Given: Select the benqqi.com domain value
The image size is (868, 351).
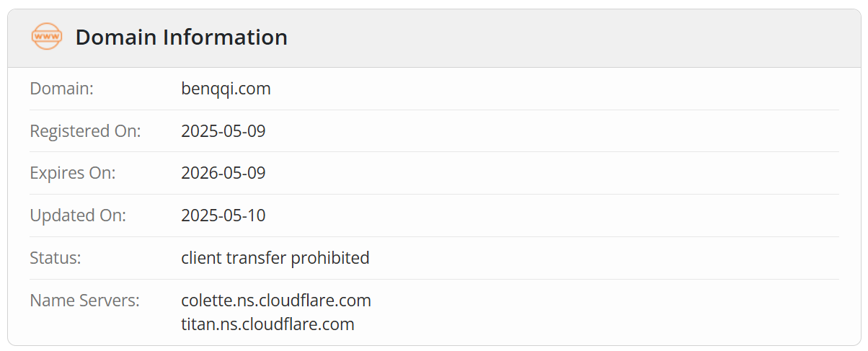Looking at the screenshot, I should pos(226,89).
